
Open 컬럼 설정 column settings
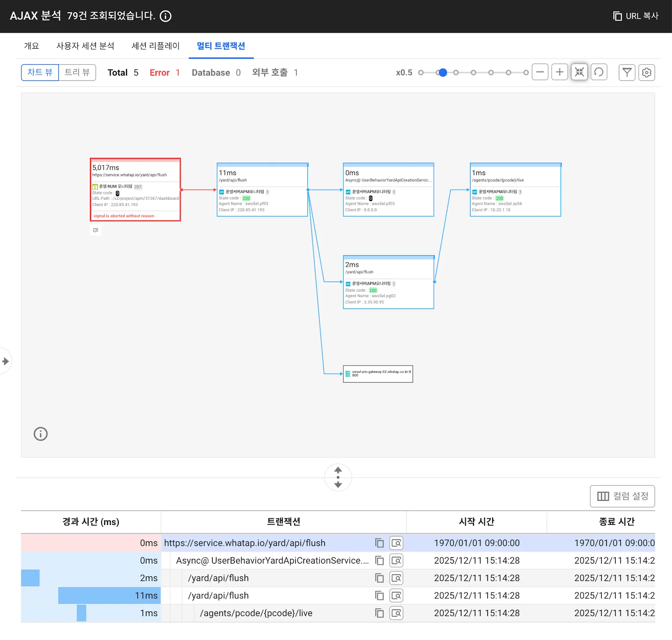tap(622, 496)
